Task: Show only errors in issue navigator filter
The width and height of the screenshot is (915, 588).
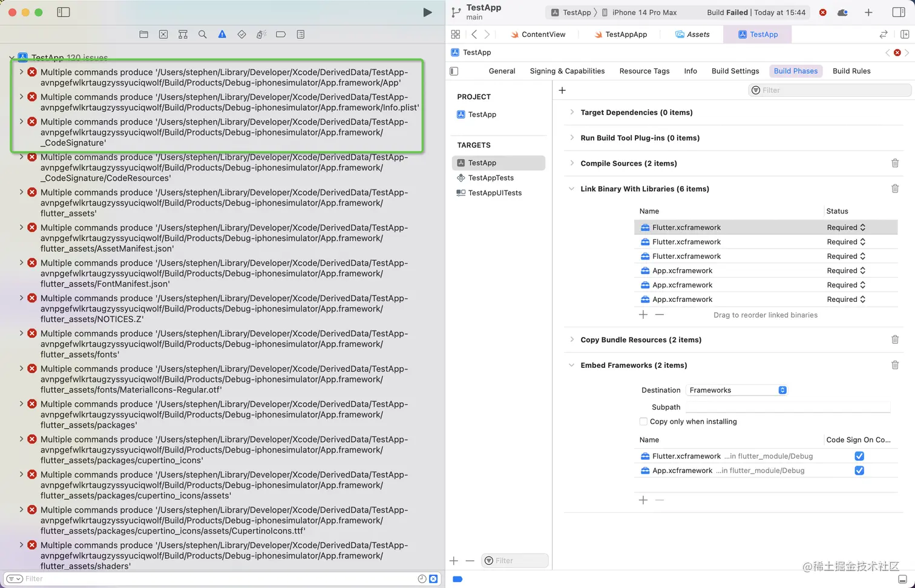Action: (433, 579)
